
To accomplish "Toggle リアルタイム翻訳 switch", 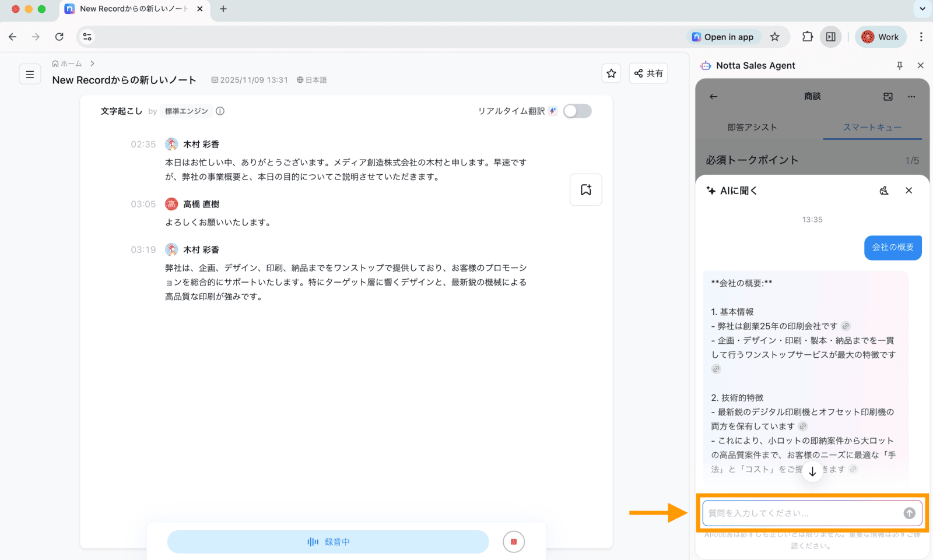I will (577, 111).
